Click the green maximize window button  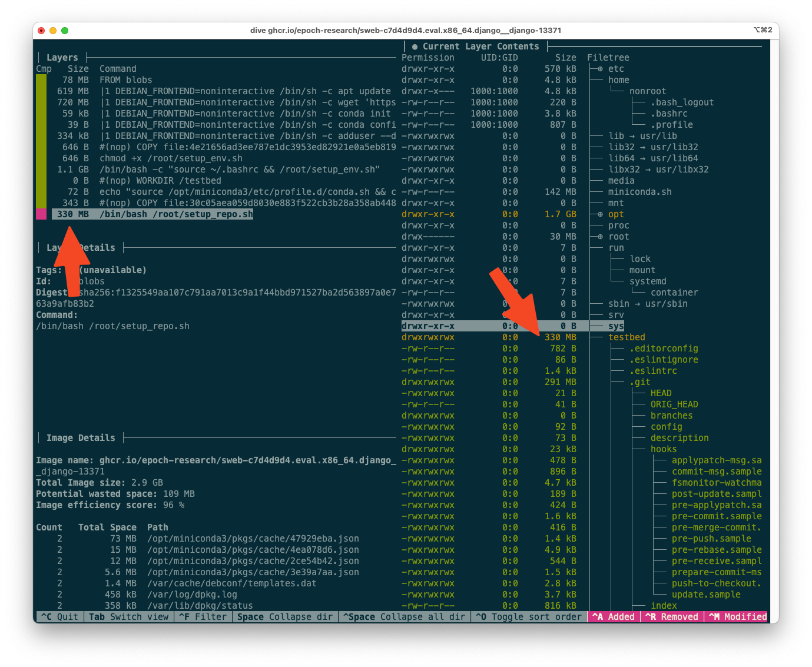coord(65,31)
